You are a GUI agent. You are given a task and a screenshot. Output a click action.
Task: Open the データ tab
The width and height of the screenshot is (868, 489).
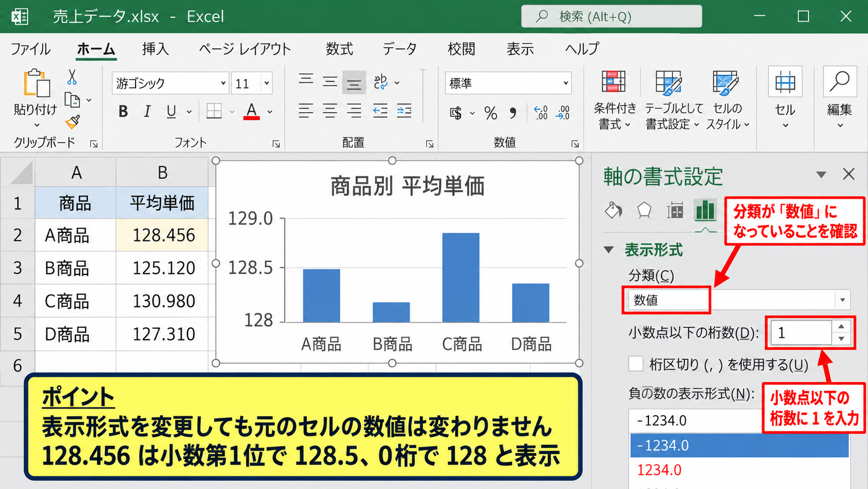click(400, 49)
